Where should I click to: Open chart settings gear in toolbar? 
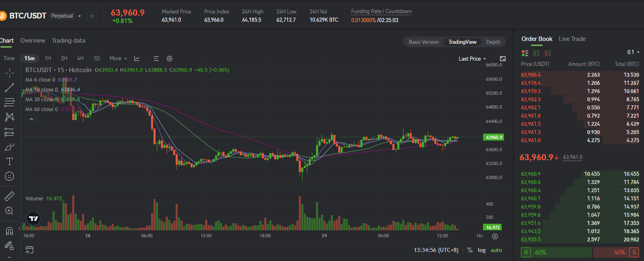170,59
